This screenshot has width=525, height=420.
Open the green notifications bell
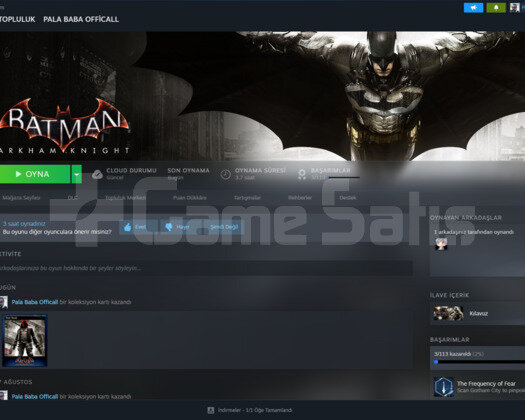click(496, 7)
